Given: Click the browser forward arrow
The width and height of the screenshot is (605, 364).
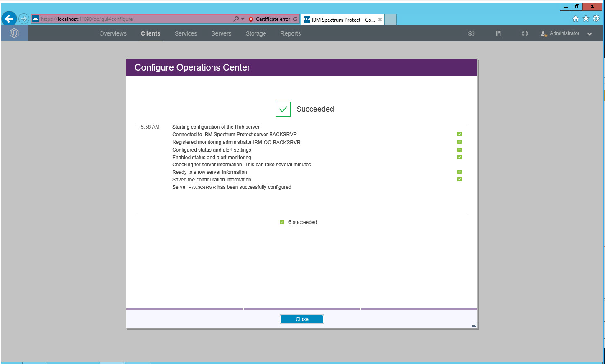Looking at the screenshot, I should [24, 19].
